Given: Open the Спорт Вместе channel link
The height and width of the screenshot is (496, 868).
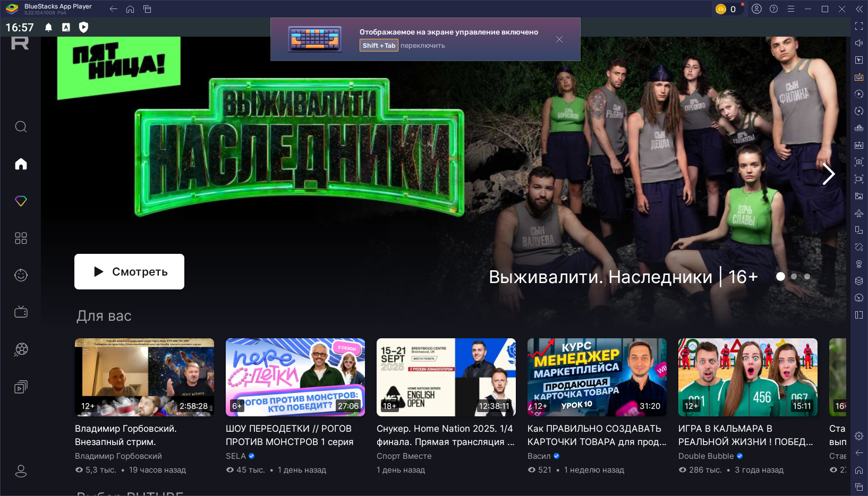Looking at the screenshot, I should pyautogui.click(x=404, y=456).
